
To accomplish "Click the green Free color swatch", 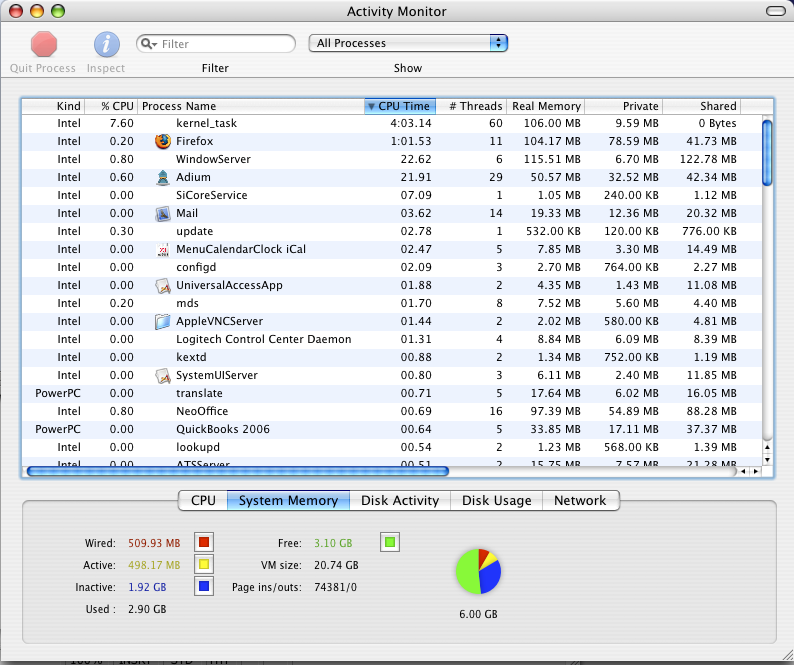I will coord(389,542).
